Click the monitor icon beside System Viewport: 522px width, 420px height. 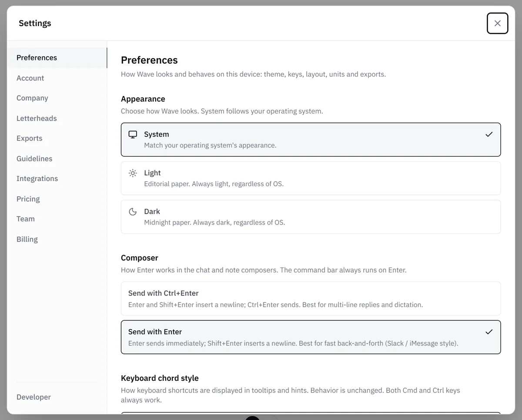(x=133, y=134)
